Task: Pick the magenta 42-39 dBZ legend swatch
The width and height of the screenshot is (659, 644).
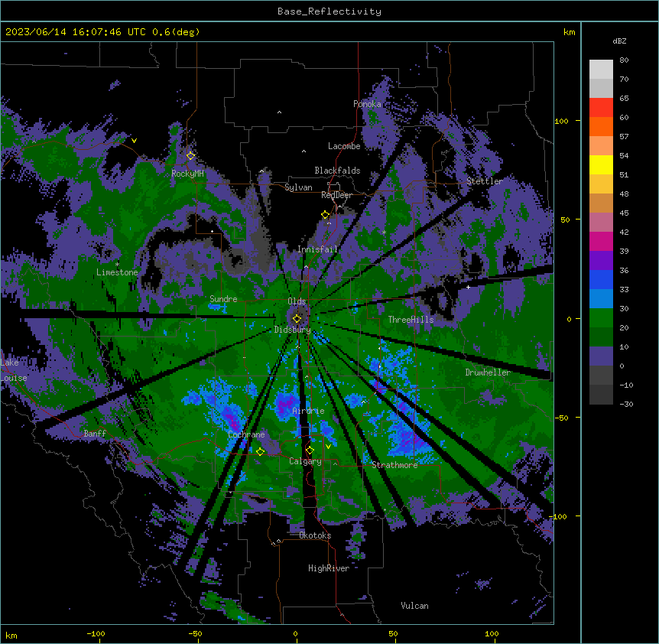Action: [601, 242]
